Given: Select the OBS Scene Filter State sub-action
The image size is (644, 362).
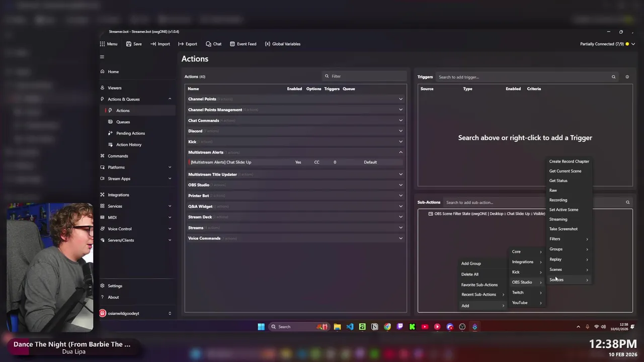Looking at the screenshot, I should [x=487, y=214].
